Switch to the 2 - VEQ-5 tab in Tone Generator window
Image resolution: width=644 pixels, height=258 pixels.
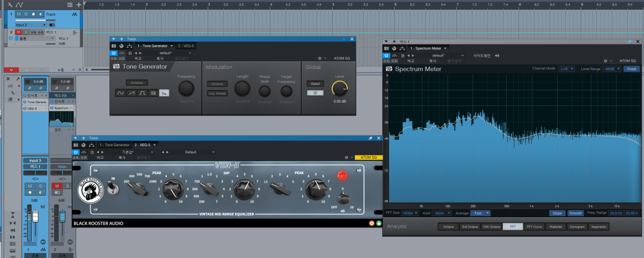click(186, 46)
